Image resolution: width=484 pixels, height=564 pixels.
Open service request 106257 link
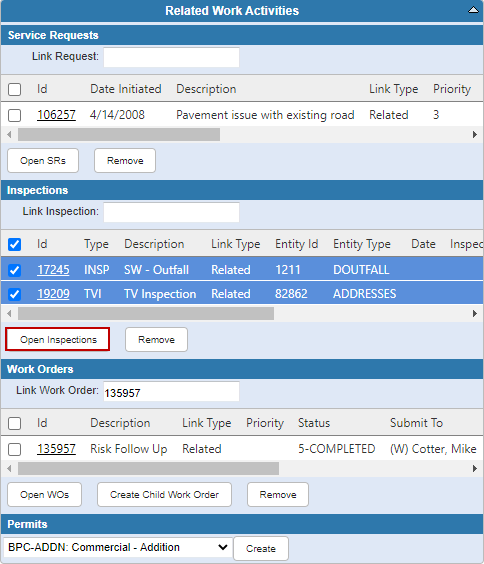pyautogui.click(x=56, y=115)
